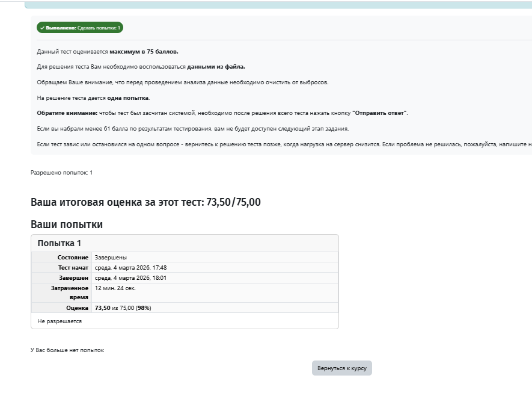Click the Вернуться к курсу button
Image resolution: width=532 pixels, height=393 pixels.
pyautogui.click(x=341, y=368)
